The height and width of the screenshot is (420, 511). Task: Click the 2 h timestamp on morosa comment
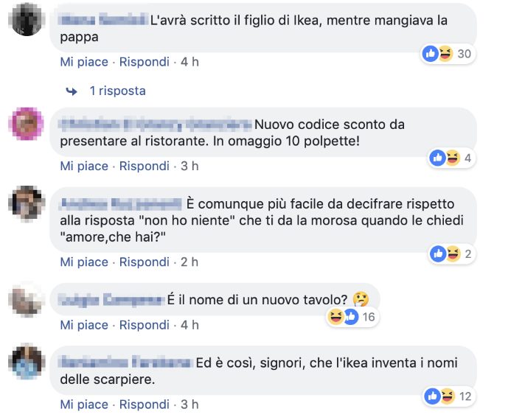190,262
